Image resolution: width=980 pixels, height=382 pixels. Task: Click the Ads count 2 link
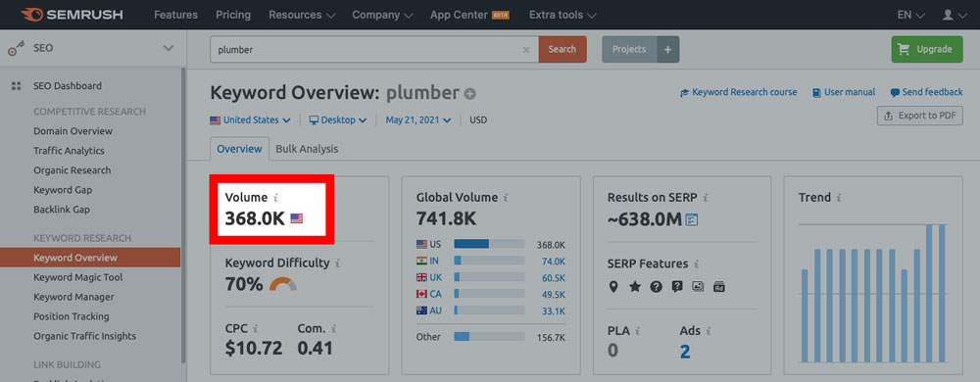point(685,352)
